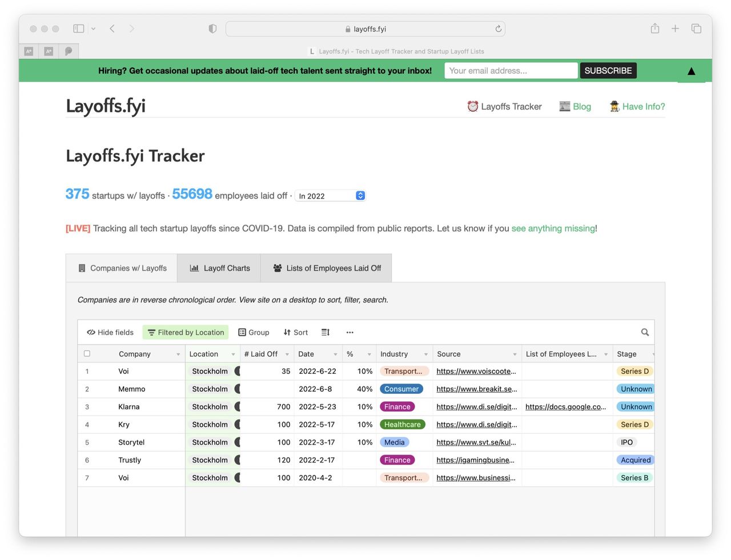The width and height of the screenshot is (731, 560).
Task: Click the Hide fields icon in the table toolbar
Action: coord(91,332)
